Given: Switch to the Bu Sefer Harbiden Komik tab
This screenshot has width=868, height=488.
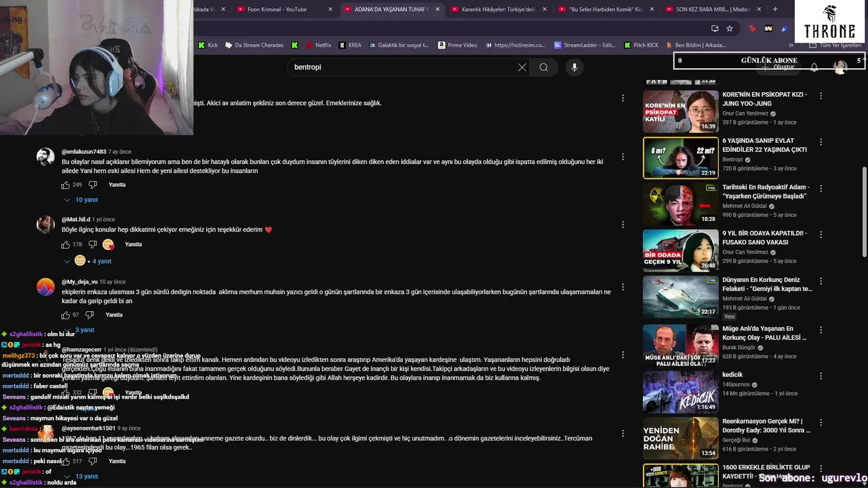Looking at the screenshot, I should 606,9.
